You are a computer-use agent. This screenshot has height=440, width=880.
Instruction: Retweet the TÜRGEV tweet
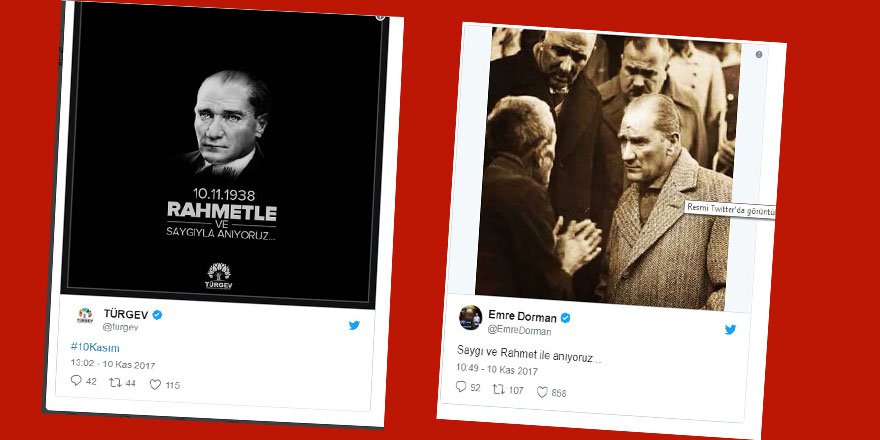point(114,382)
